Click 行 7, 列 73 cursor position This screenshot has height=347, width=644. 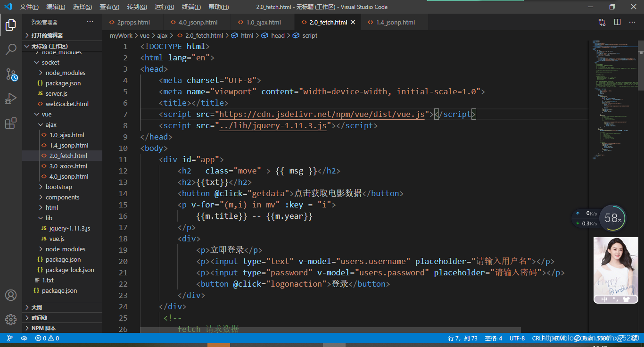462,338
